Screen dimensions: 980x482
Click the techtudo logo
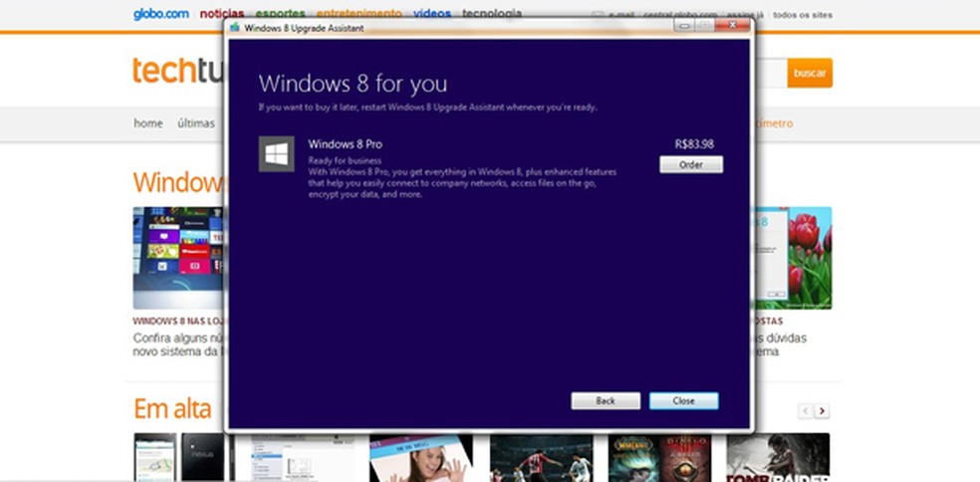coord(178,70)
